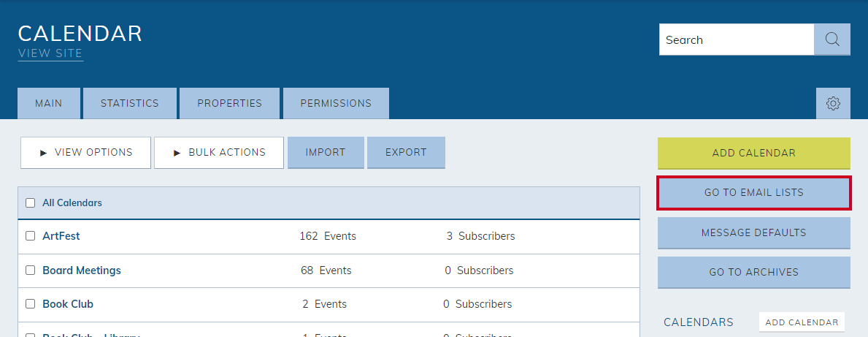This screenshot has width=868, height=337.
Task: Click the CALENDARS sidebar heading
Action: [x=699, y=322]
